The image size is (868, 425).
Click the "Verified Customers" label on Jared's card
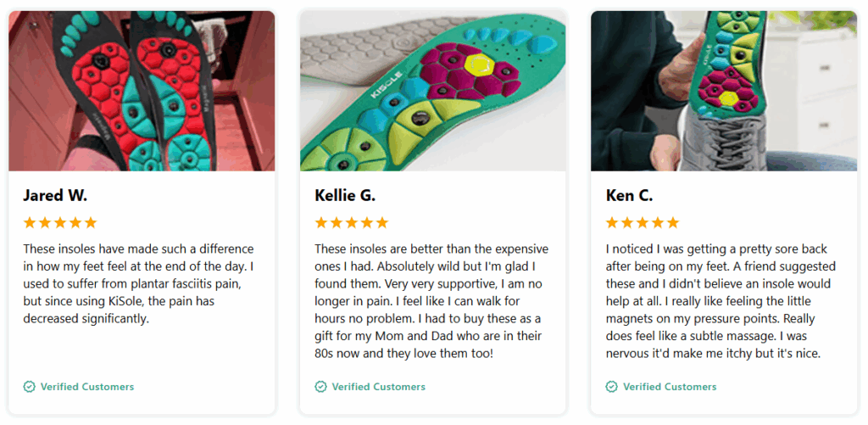click(x=87, y=387)
